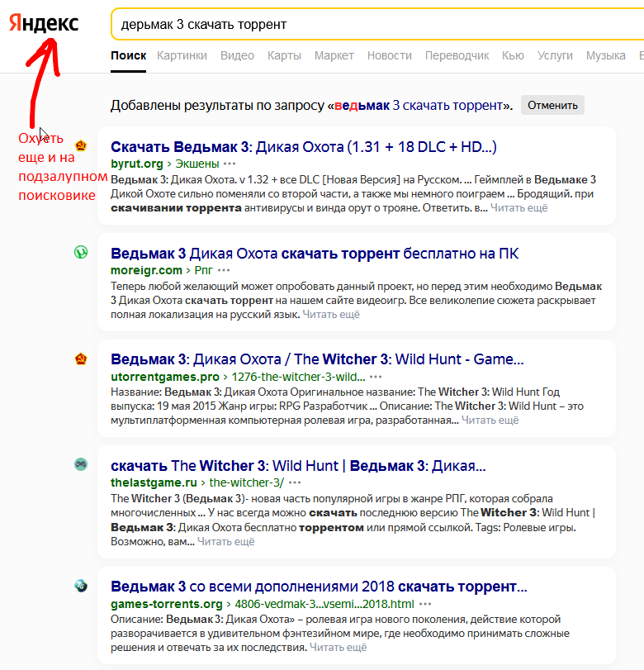Click the text 'Добавлены результаты по запросу'
The width and height of the screenshot is (644, 670).
point(217,105)
